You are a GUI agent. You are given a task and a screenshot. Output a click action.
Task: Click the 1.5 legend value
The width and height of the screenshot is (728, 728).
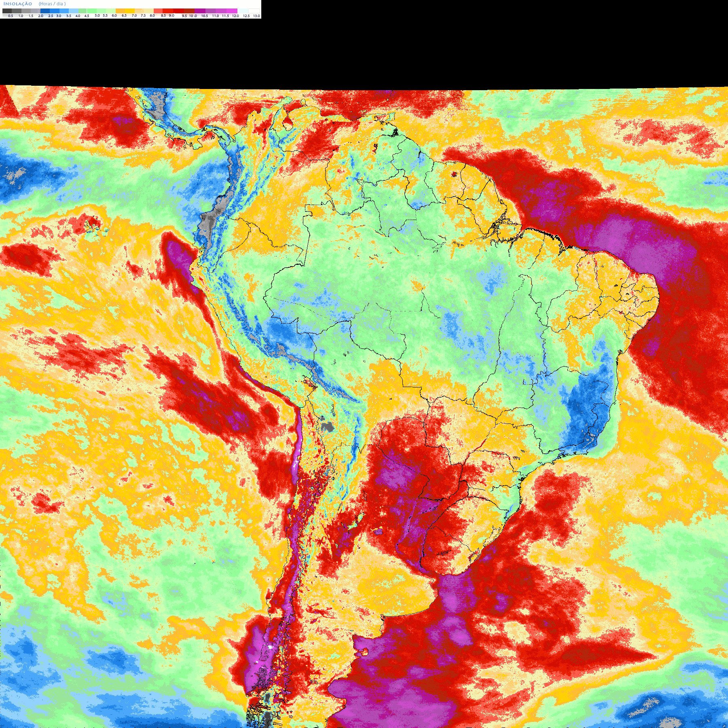(31, 16)
